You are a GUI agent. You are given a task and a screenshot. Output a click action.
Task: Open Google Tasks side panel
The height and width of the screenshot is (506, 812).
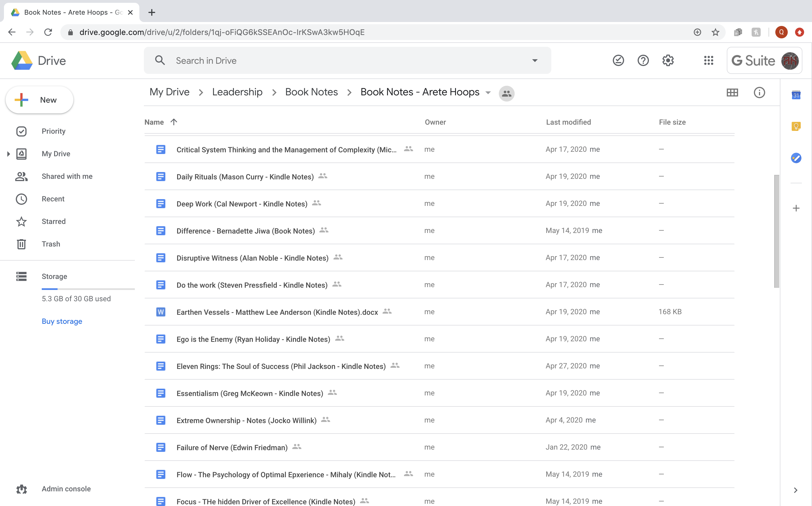796,158
